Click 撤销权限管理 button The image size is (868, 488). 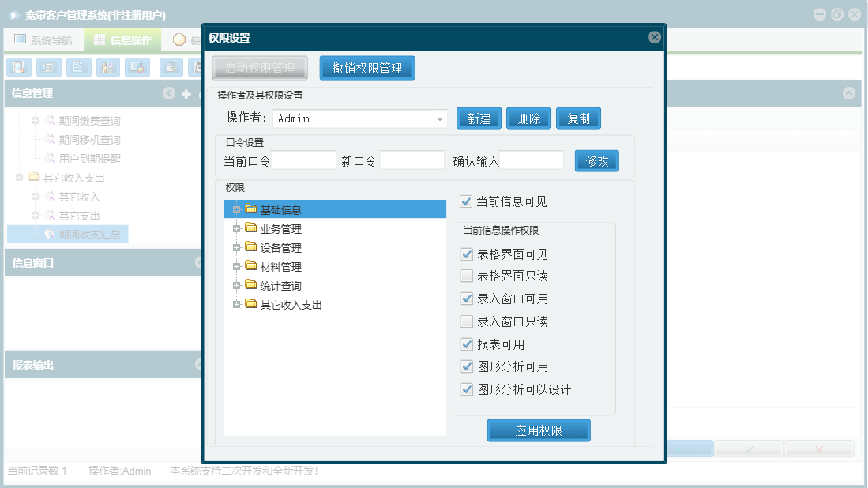(367, 68)
